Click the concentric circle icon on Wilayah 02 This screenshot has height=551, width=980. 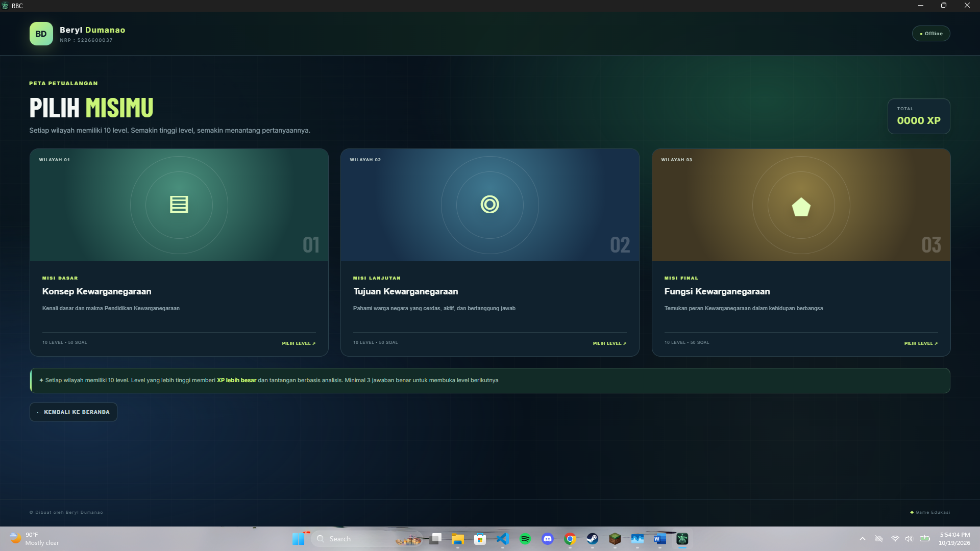pyautogui.click(x=490, y=205)
